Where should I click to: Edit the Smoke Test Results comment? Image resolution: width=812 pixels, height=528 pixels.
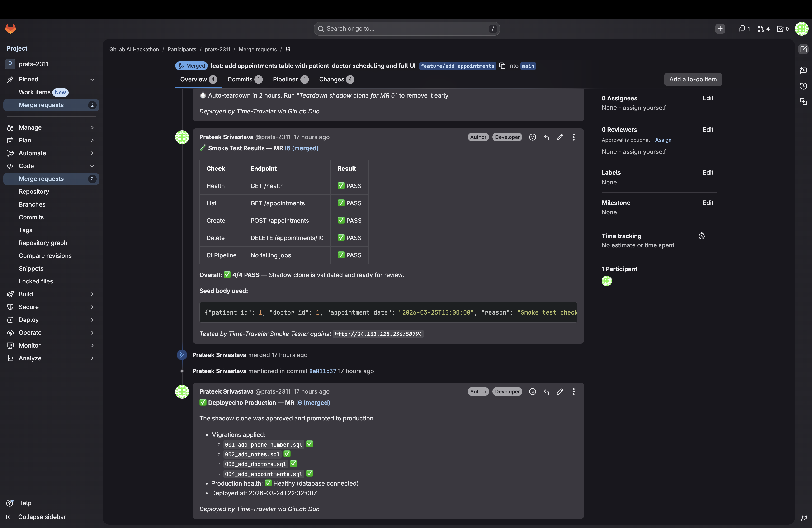click(x=560, y=137)
